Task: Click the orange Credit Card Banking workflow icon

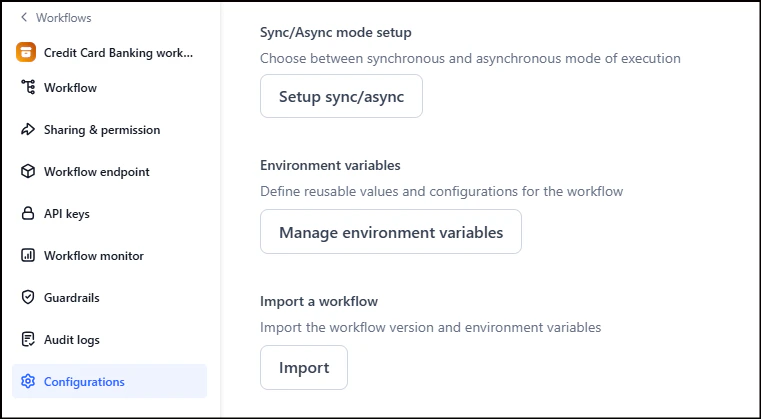Action: [x=26, y=52]
